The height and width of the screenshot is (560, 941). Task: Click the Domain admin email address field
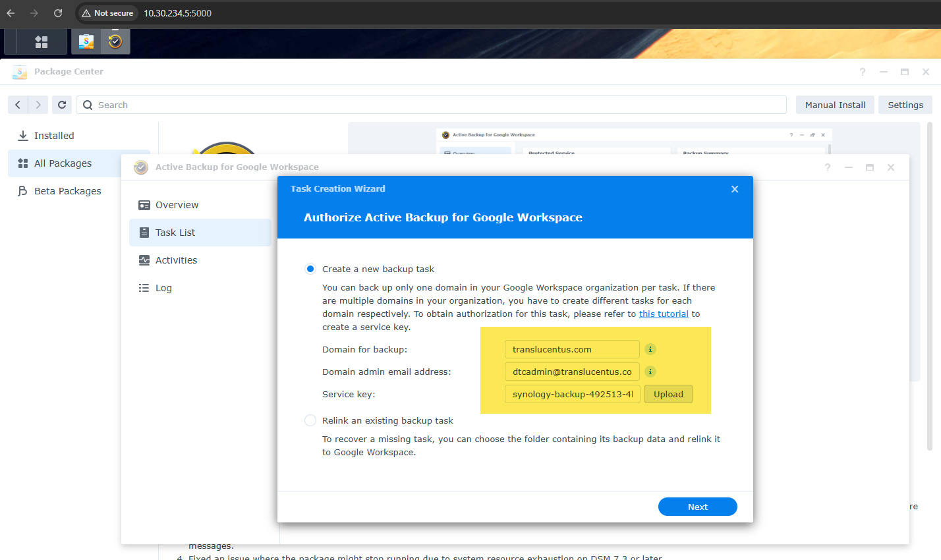(572, 372)
